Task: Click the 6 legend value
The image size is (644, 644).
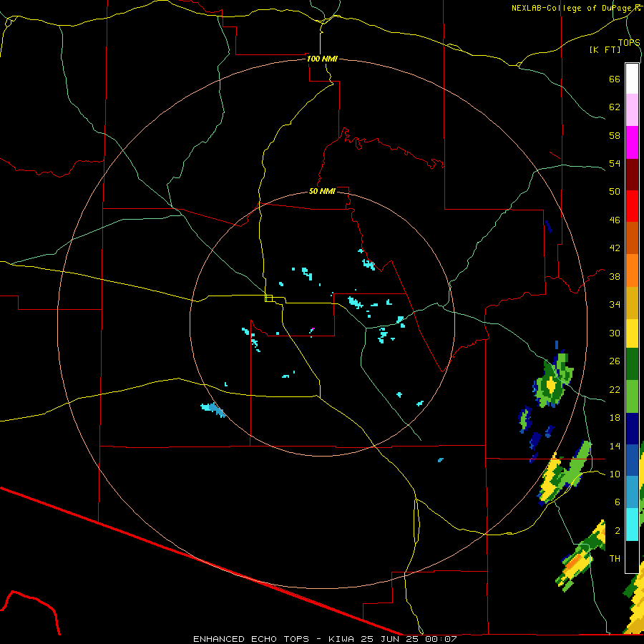Action: click(x=618, y=502)
